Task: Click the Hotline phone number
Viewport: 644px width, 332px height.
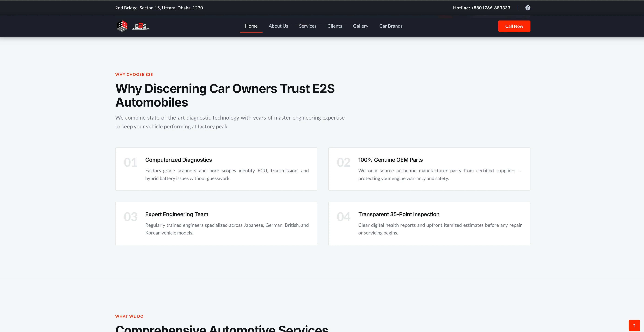Action: (481, 8)
